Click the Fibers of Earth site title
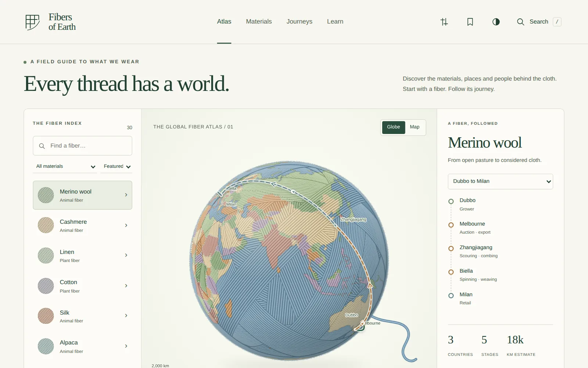 pos(62,22)
